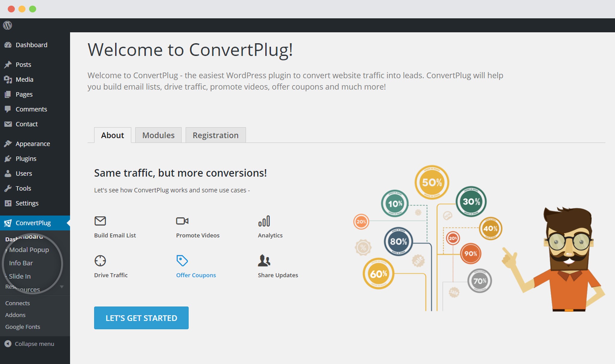Click the Media library icon
The width and height of the screenshot is (615, 364).
tap(8, 80)
